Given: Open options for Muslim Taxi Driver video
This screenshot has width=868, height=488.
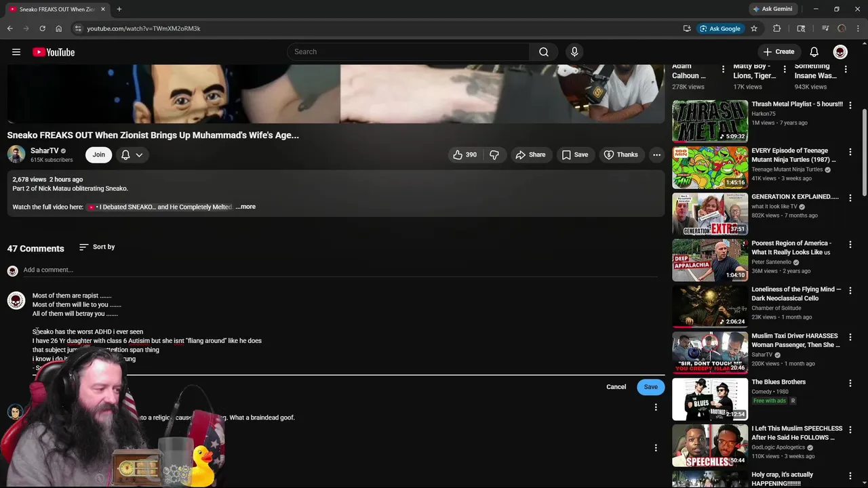Looking at the screenshot, I should (850, 338).
